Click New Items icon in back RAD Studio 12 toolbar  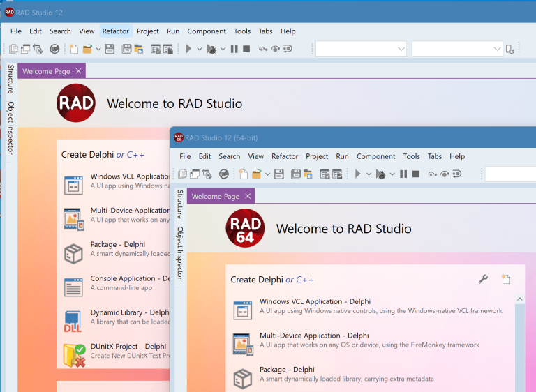[x=73, y=49]
